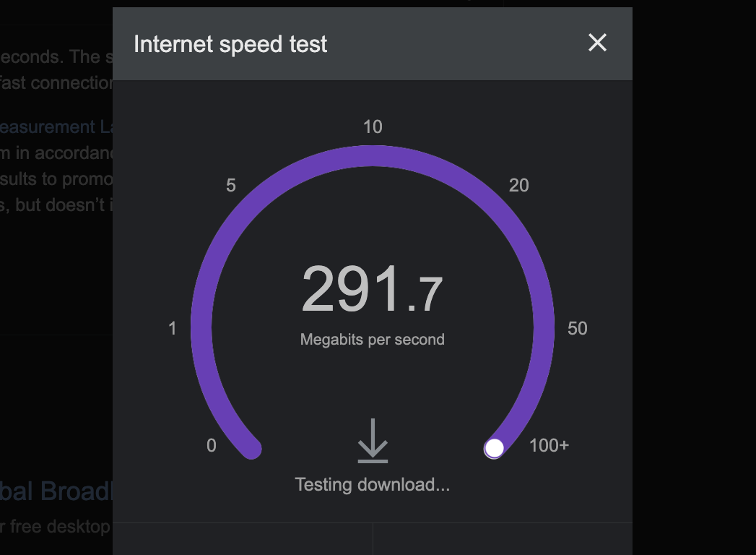Click the 100+ gauge label
The image size is (756, 555).
549,446
